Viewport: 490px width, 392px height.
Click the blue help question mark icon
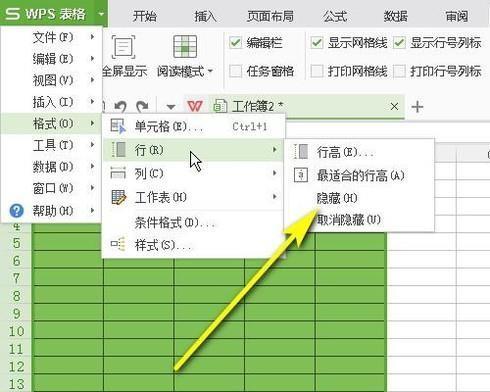pos(16,211)
